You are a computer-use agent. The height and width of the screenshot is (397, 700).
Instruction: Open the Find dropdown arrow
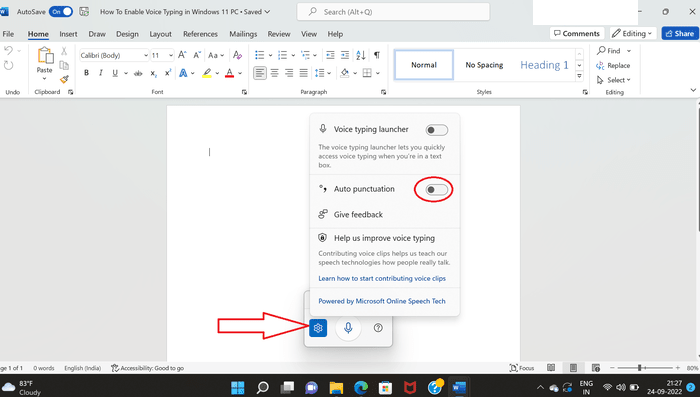click(x=629, y=51)
